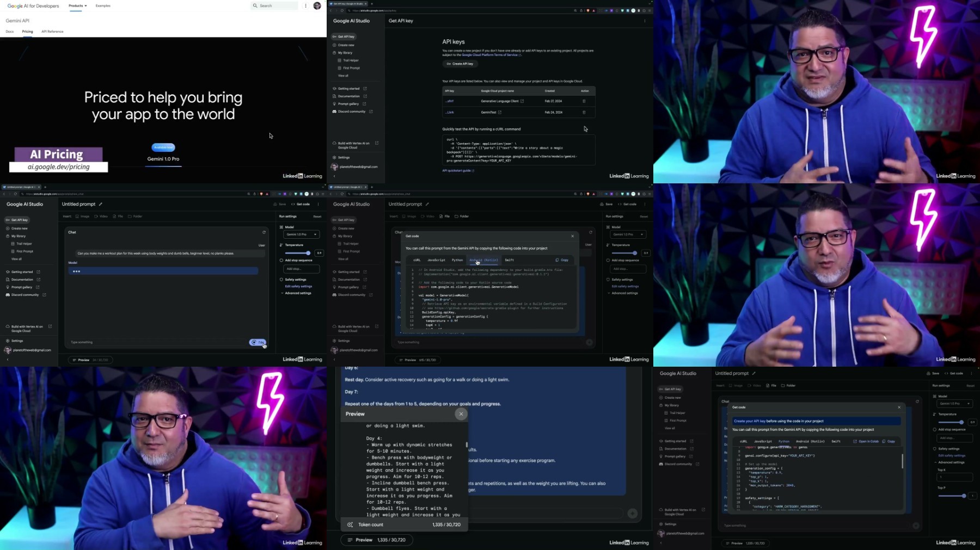Click Create new in the API keys page sidebar

[x=346, y=45]
